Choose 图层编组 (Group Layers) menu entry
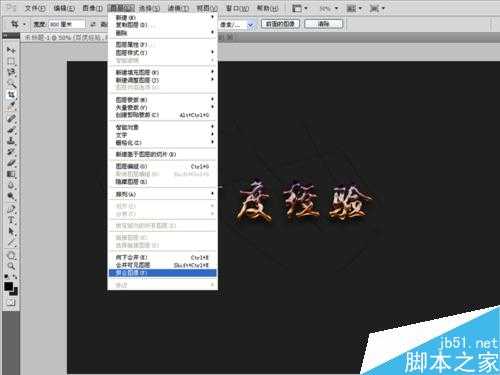500x375 pixels. (x=163, y=166)
